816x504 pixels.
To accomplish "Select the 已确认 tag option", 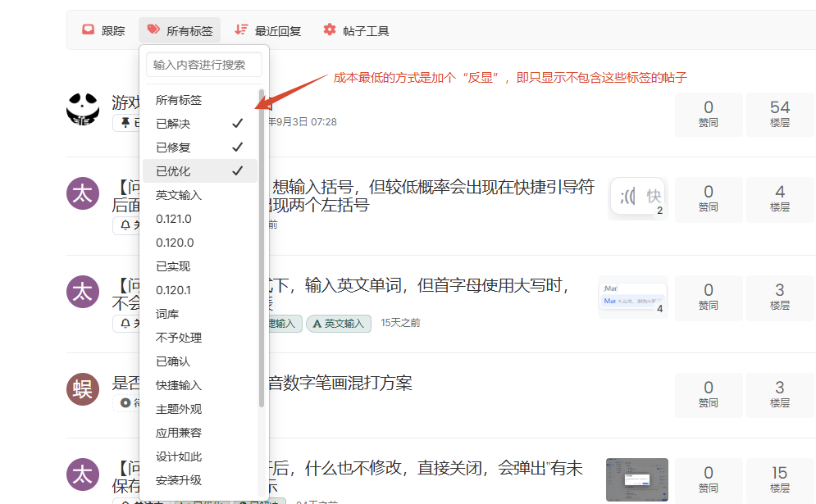I will point(200,361).
